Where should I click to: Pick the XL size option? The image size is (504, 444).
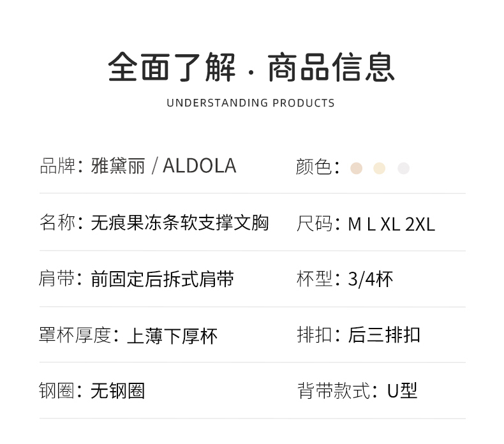[x=390, y=225]
